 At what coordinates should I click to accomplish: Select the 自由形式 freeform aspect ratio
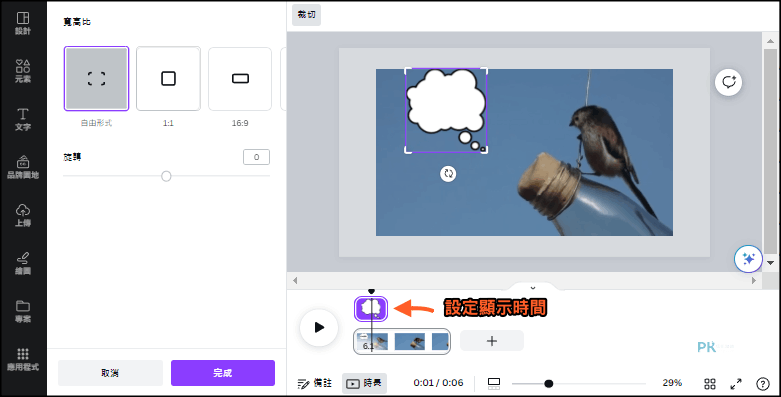(x=97, y=79)
